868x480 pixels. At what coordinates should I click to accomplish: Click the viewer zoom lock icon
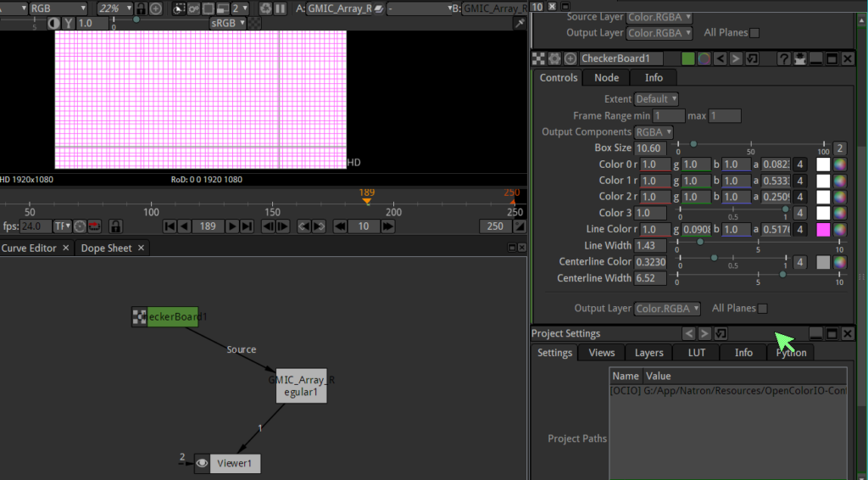141,8
